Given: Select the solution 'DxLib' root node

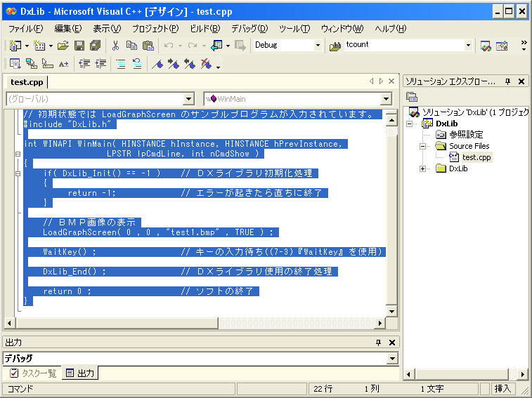Looking at the screenshot, I should point(475,112).
